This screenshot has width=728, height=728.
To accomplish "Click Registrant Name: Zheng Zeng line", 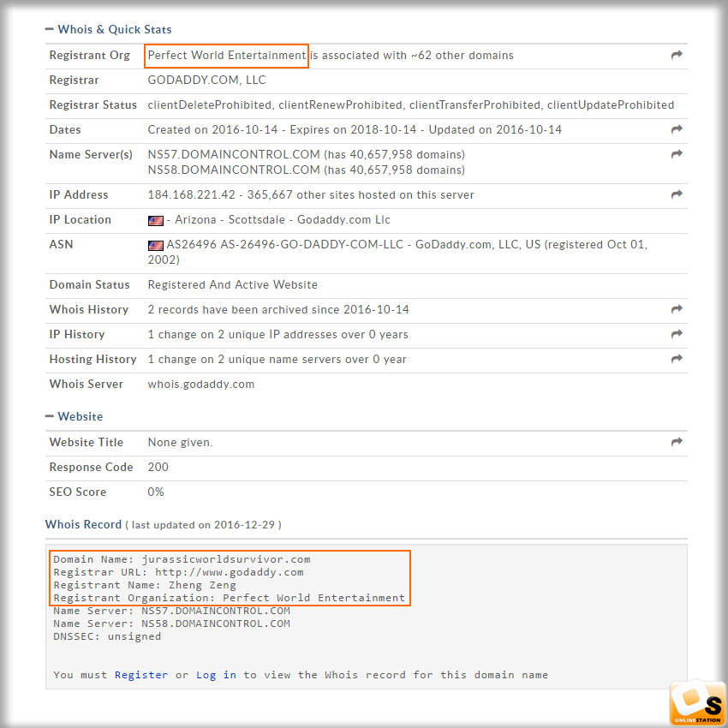I will point(145,585).
